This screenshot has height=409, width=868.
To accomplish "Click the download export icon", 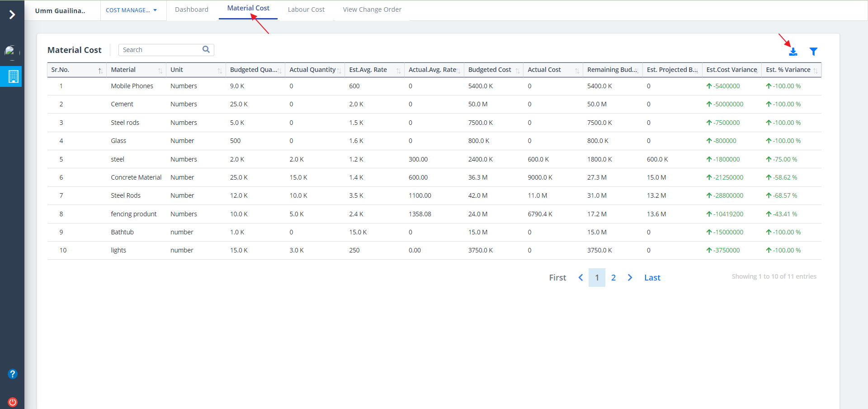I will click(793, 52).
